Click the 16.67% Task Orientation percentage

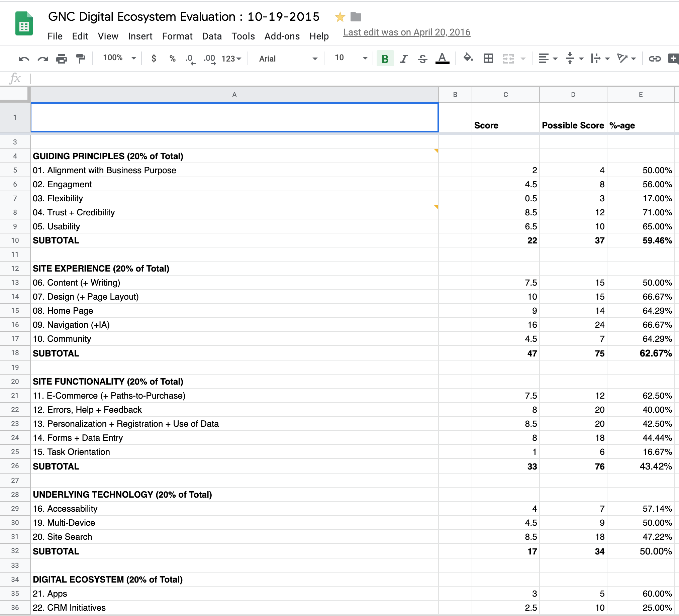pos(641,452)
